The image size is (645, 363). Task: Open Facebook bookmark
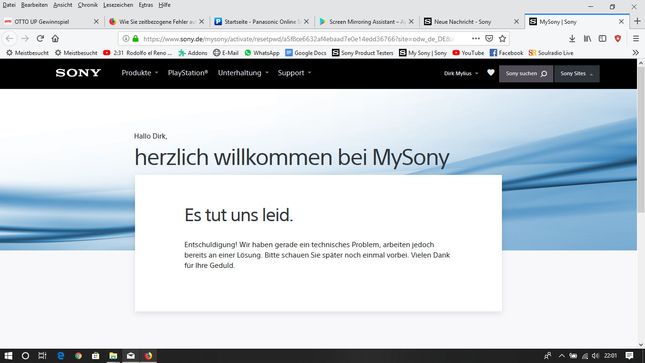tap(506, 53)
